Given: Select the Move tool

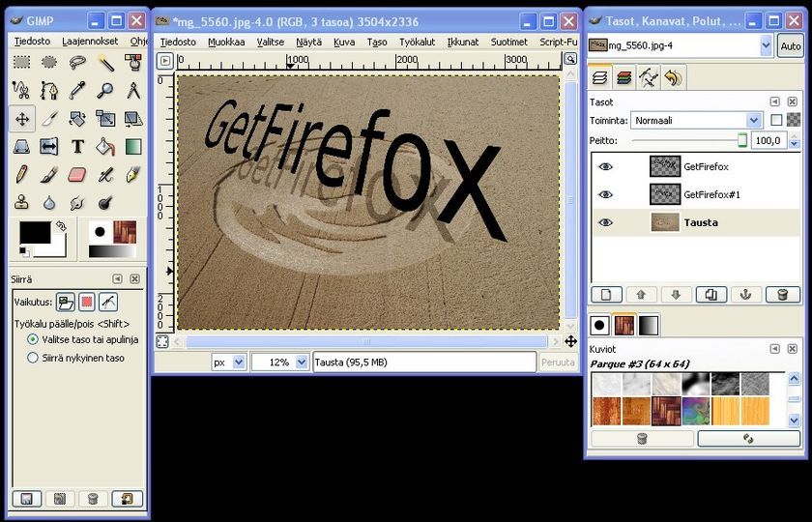Looking at the screenshot, I should coord(21,119).
